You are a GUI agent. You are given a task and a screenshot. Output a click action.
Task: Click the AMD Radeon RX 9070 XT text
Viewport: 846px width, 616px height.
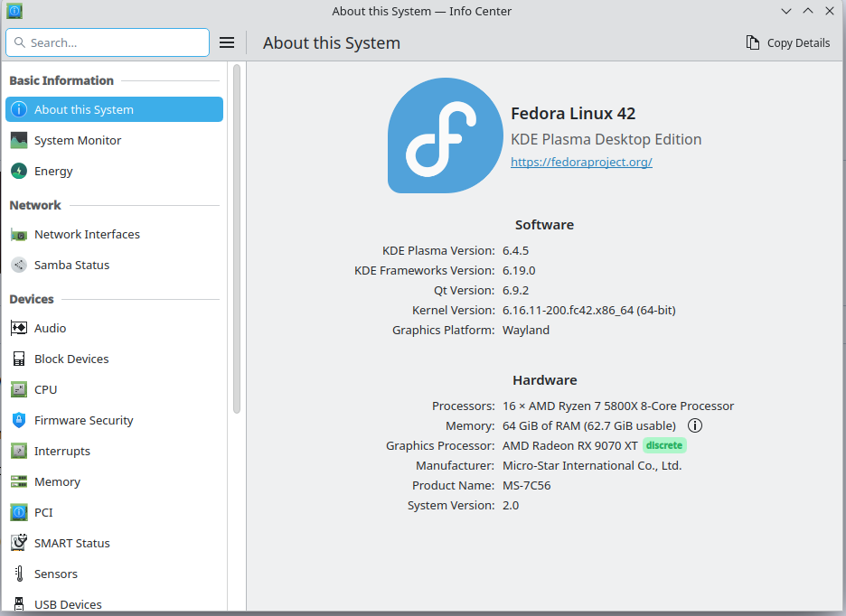click(x=569, y=445)
